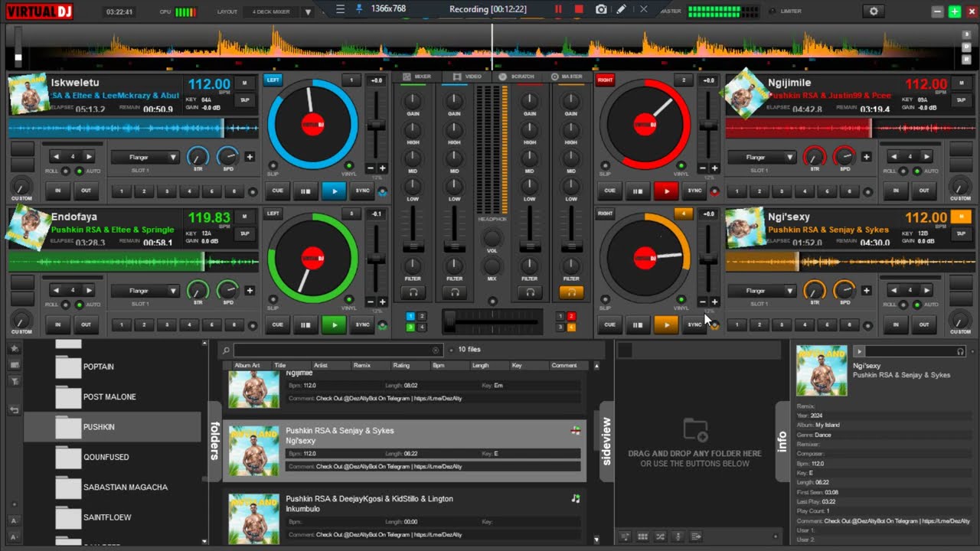This screenshot has width=980, height=551.
Task: Click the orange play button on Ngi'sexy deck
Action: click(666, 324)
